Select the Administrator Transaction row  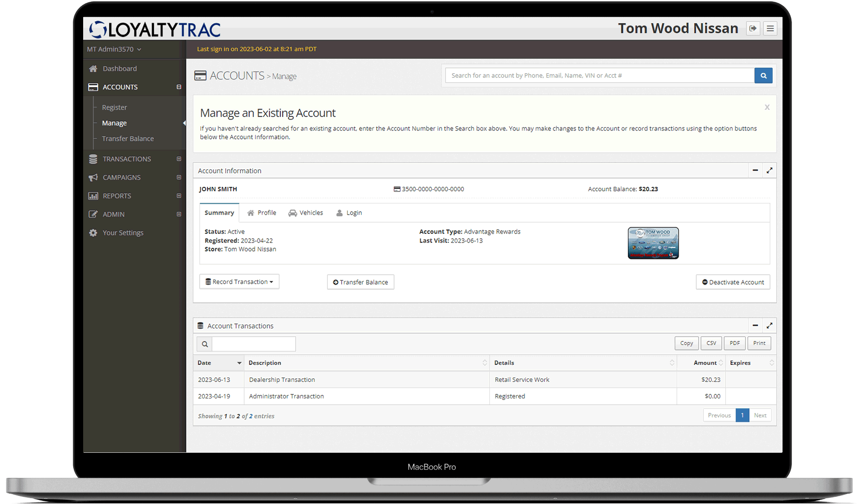click(485, 396)
